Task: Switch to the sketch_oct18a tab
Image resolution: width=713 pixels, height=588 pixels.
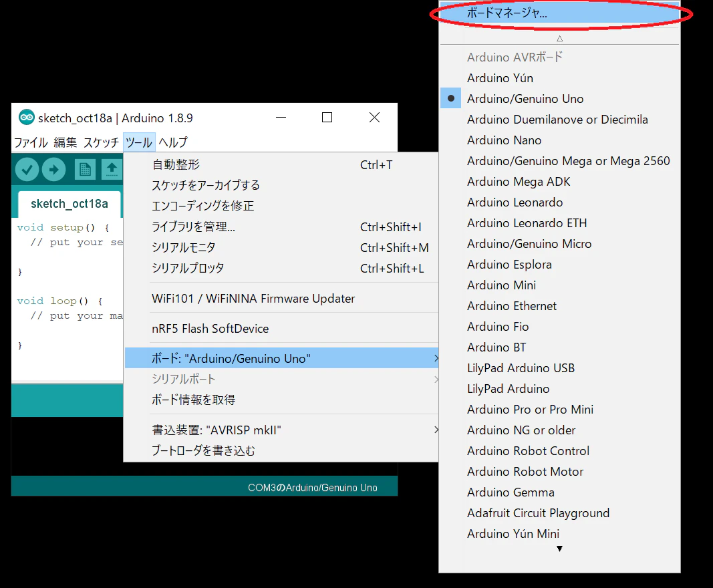Action: pyautogui.click(x=69, y=204)
